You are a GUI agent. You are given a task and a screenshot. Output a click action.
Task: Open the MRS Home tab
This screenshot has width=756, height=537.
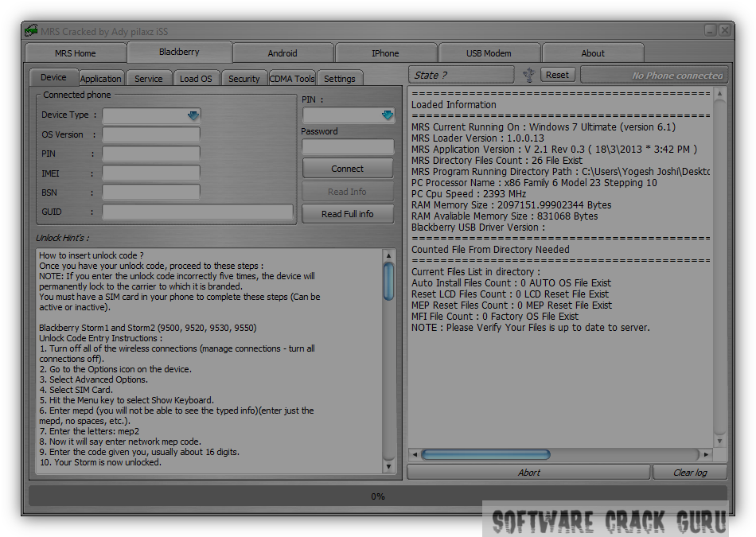pos(76,53)
